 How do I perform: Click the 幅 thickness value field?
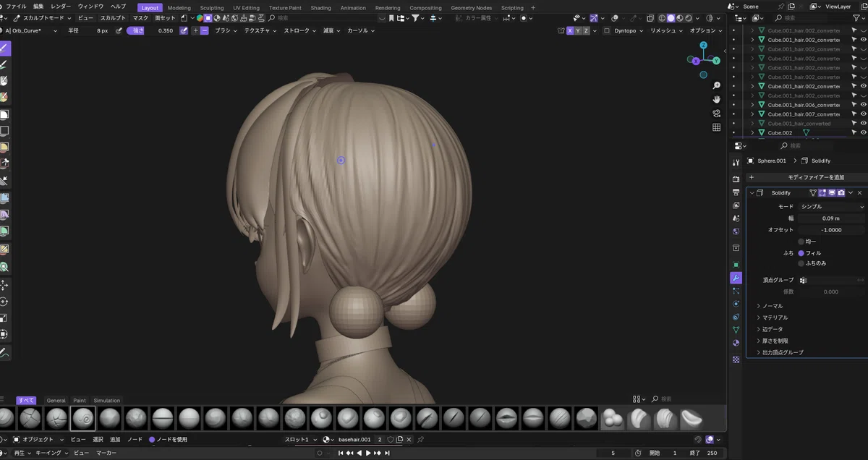click(831, 218)
